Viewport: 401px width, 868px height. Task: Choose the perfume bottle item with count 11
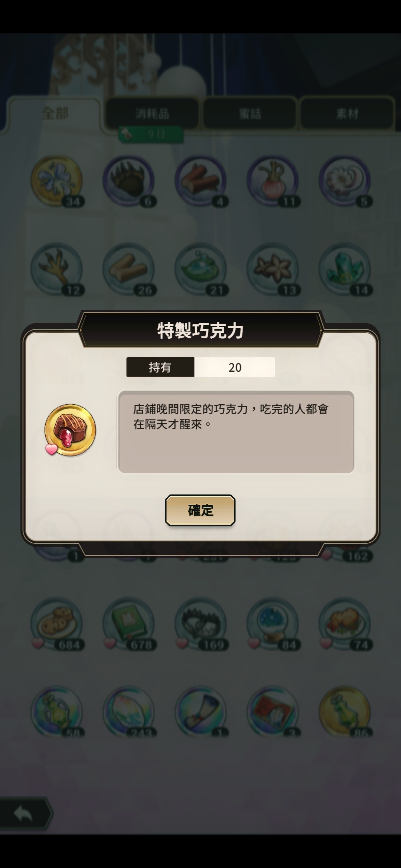coord(273,181)
